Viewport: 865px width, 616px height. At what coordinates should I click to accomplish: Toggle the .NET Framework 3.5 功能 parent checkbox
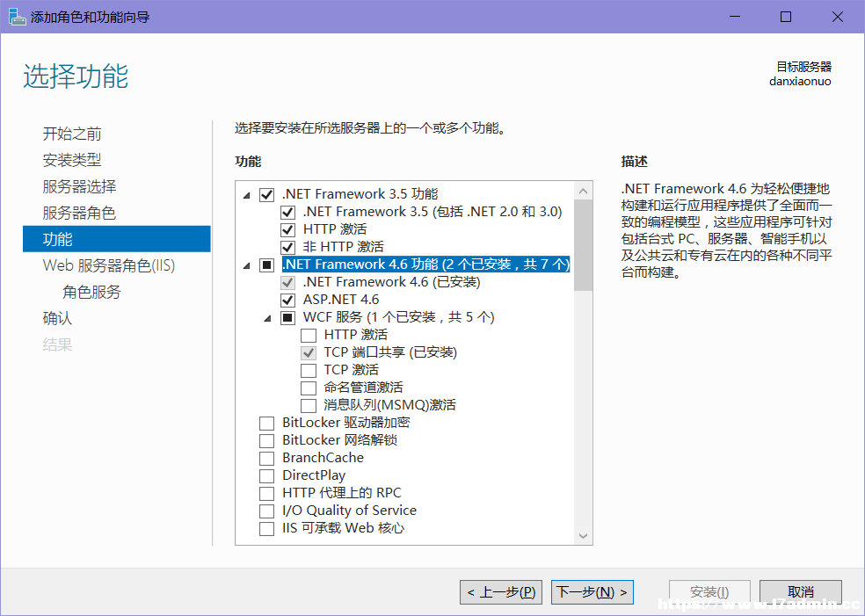click(267, 195)
